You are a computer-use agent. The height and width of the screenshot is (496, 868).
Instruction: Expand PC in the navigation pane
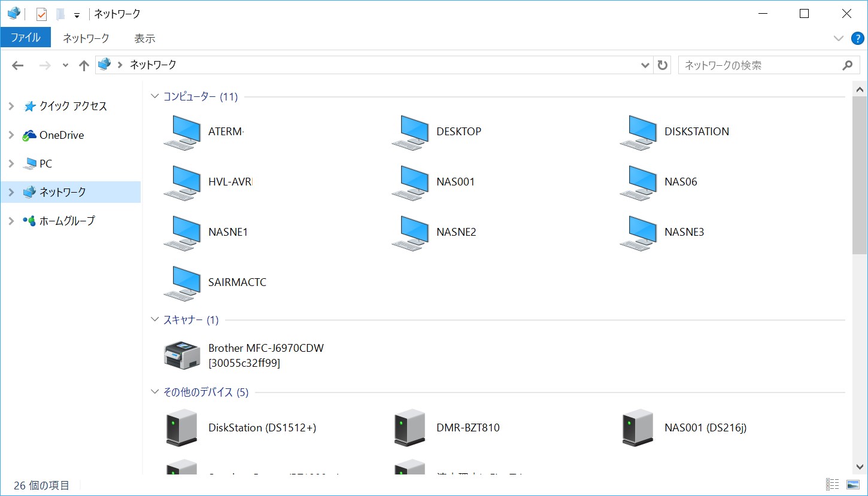(10, 163)
